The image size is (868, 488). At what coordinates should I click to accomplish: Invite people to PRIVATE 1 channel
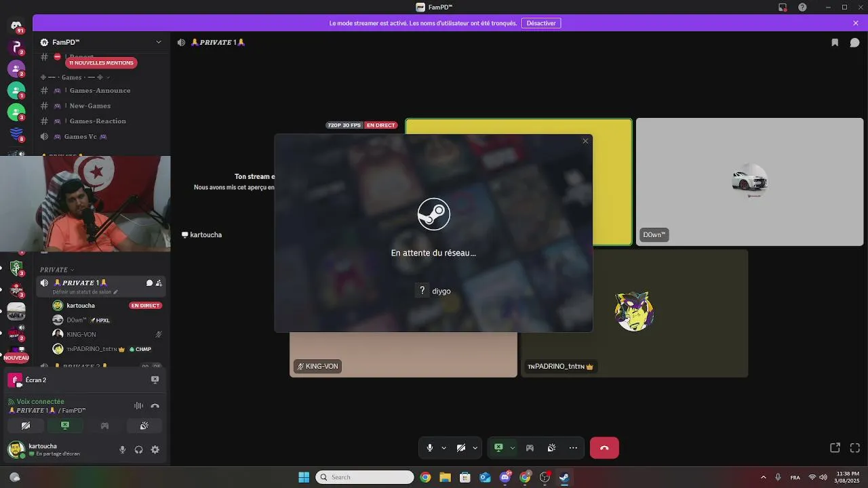pyautogui.click(x=159, y=283)
